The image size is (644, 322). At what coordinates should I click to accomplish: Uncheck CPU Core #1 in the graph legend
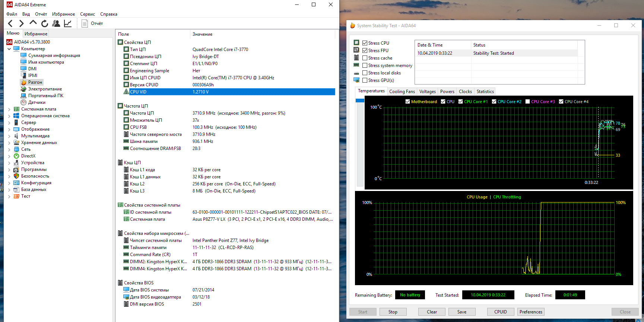461,102
